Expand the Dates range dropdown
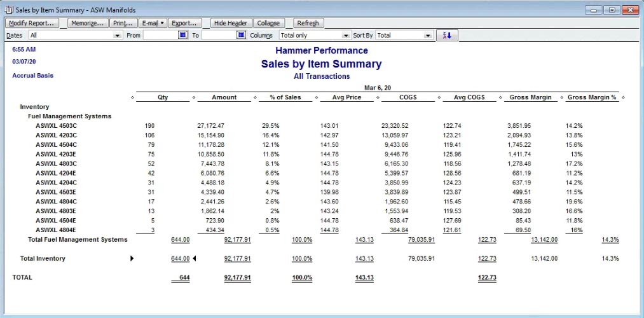This screenshot has width=644, height=318. pos(117,36)
